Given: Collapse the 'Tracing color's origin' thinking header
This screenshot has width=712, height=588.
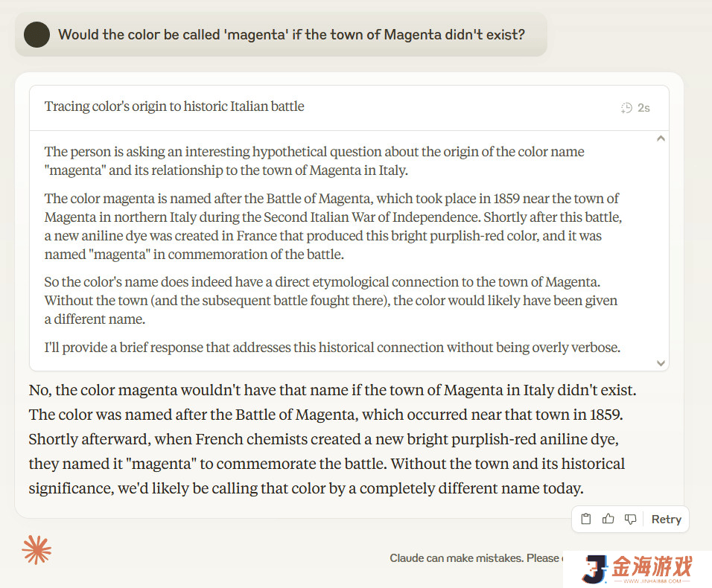Looking at the screenshot, I should point(349,107).
